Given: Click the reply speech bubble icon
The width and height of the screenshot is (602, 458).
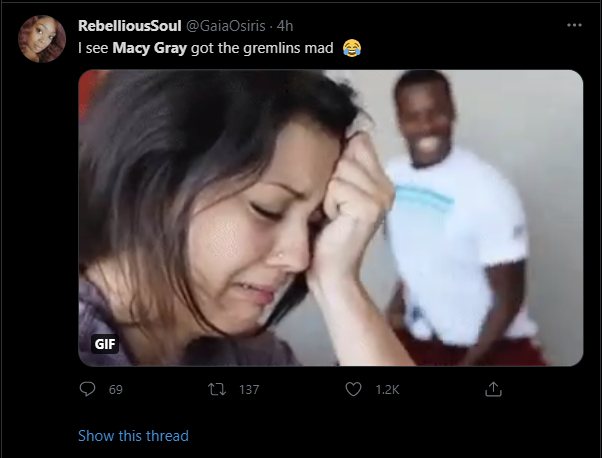Looking at the screenshot, I should click(87, 389).
